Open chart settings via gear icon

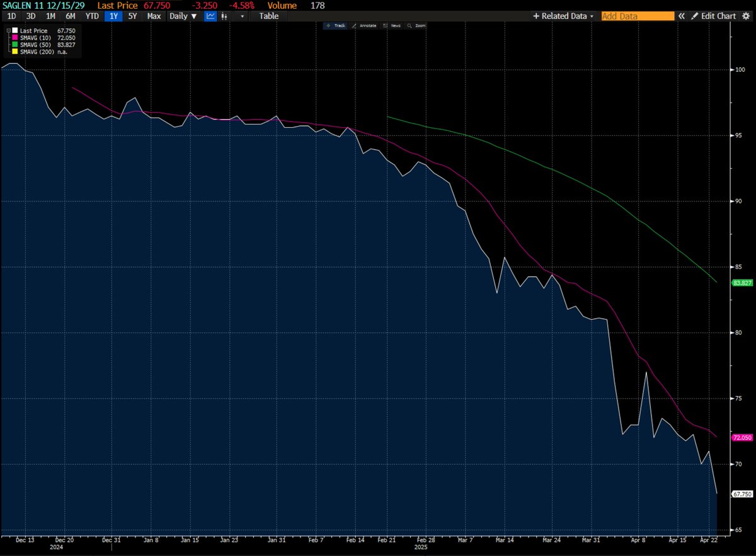747,16
